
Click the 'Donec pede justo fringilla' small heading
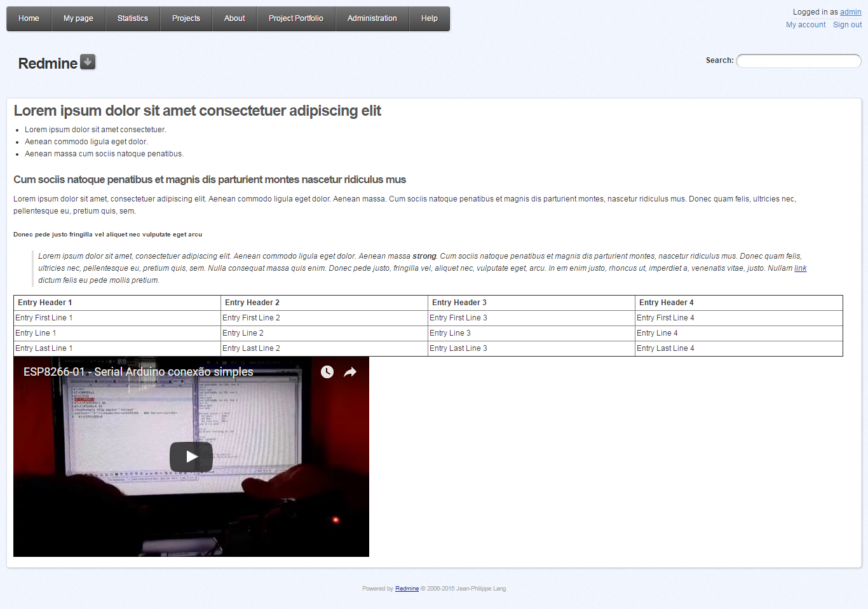[x=108, y=235]
